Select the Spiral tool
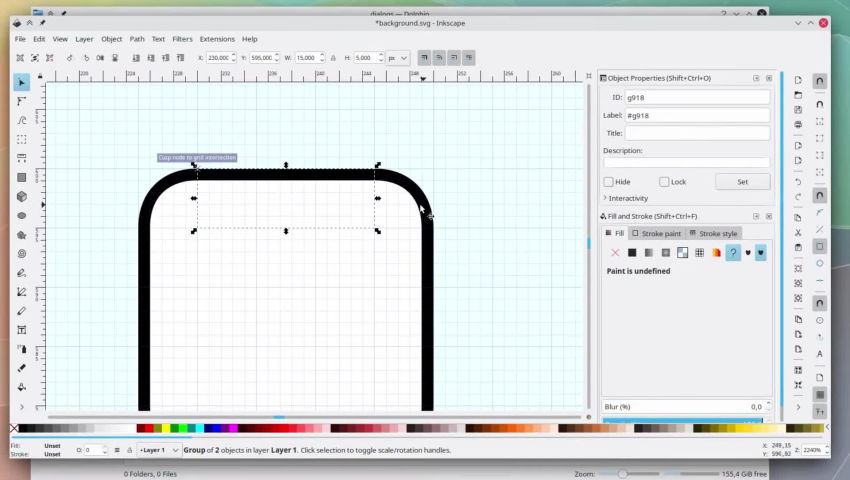Viewport: 850px width, 480px height. [x=22, y=253]
